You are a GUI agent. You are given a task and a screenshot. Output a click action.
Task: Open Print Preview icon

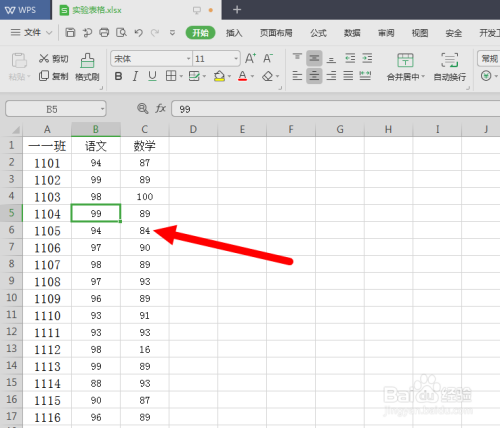tap(121, 33)
